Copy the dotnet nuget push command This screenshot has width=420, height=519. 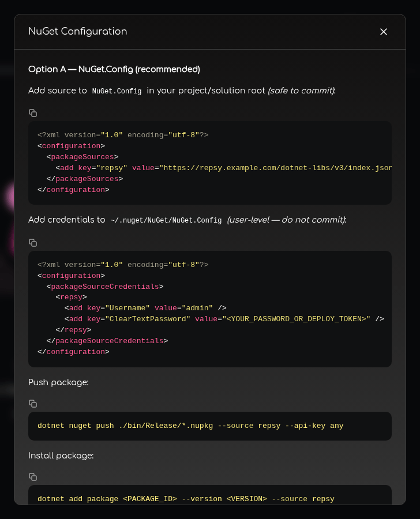(33, 404)
